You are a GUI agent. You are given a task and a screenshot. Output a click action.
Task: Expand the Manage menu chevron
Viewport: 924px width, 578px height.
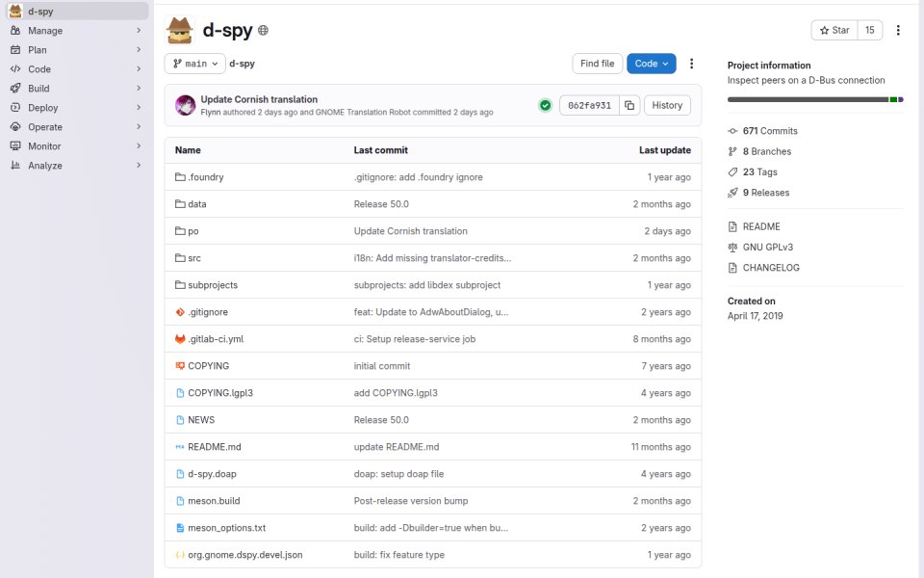tap(139, 31)
